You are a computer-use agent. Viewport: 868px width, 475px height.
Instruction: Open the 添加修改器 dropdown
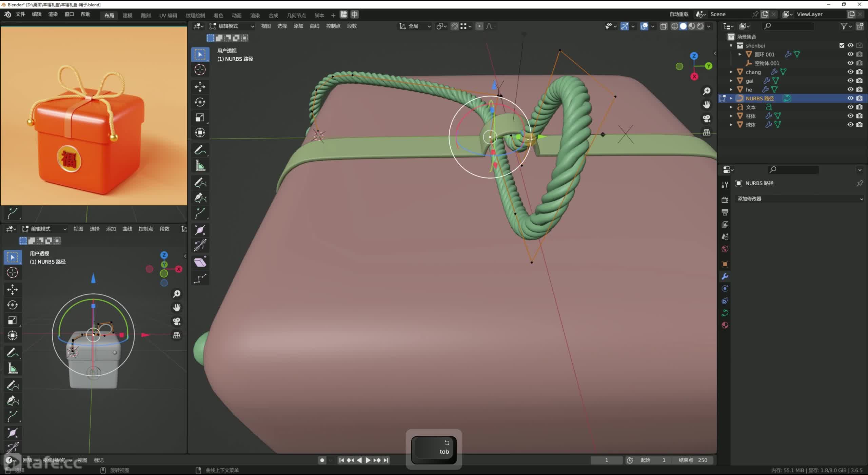point(800,199)
